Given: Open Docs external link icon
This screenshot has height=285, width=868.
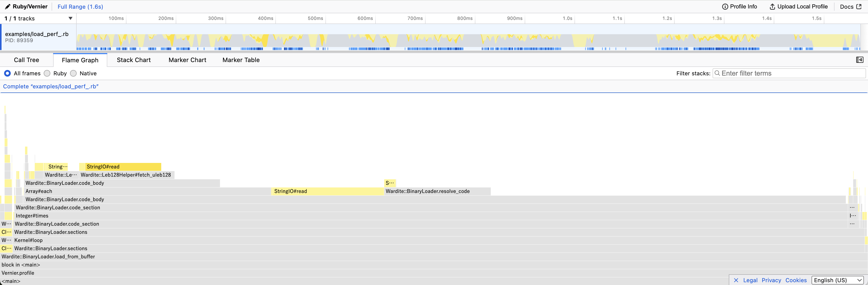Looking at the screenshot, I should point(859,7).
